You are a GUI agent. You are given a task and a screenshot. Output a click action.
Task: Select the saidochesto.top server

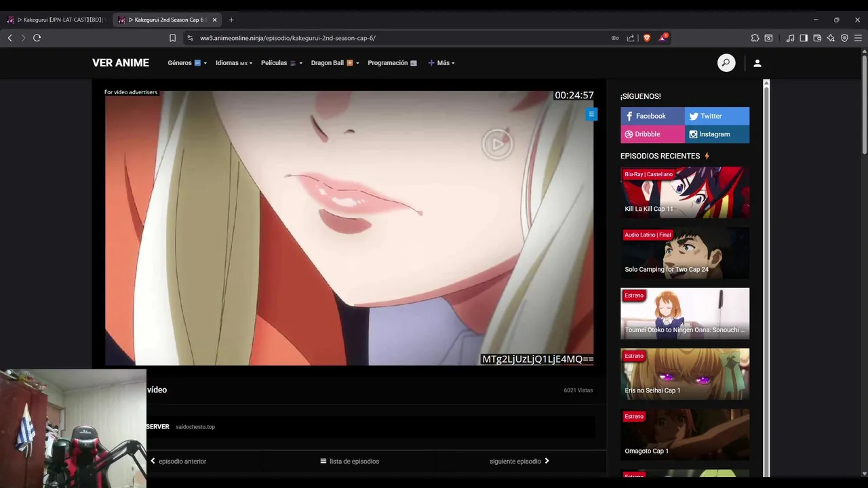coord(195,427)
